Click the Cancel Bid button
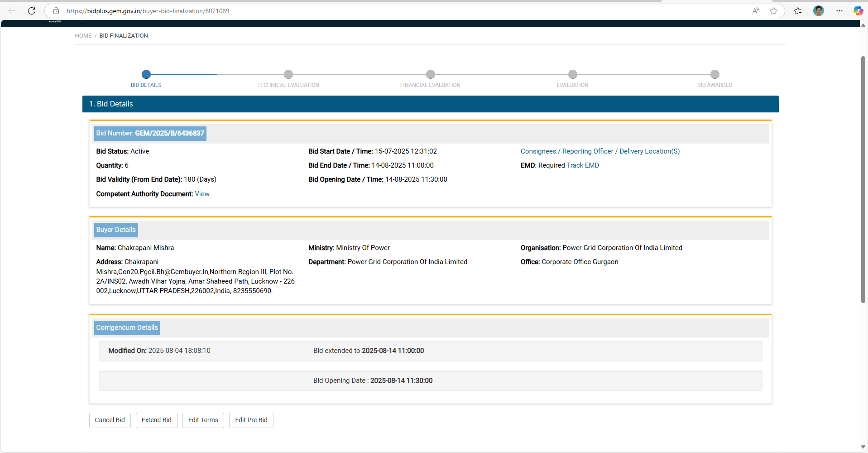The width and height of the screenshot is (868, 453). (110, 420)
